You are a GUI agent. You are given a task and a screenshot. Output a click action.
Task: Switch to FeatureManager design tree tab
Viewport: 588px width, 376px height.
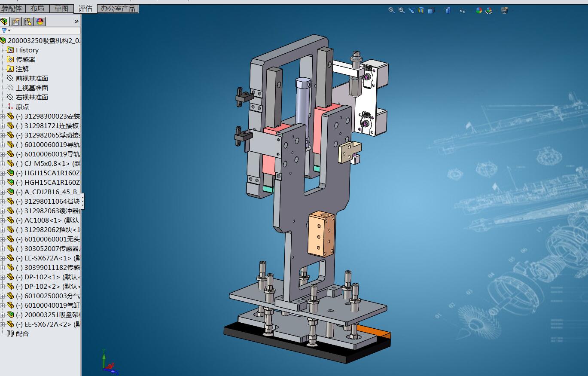coord(4,21)
